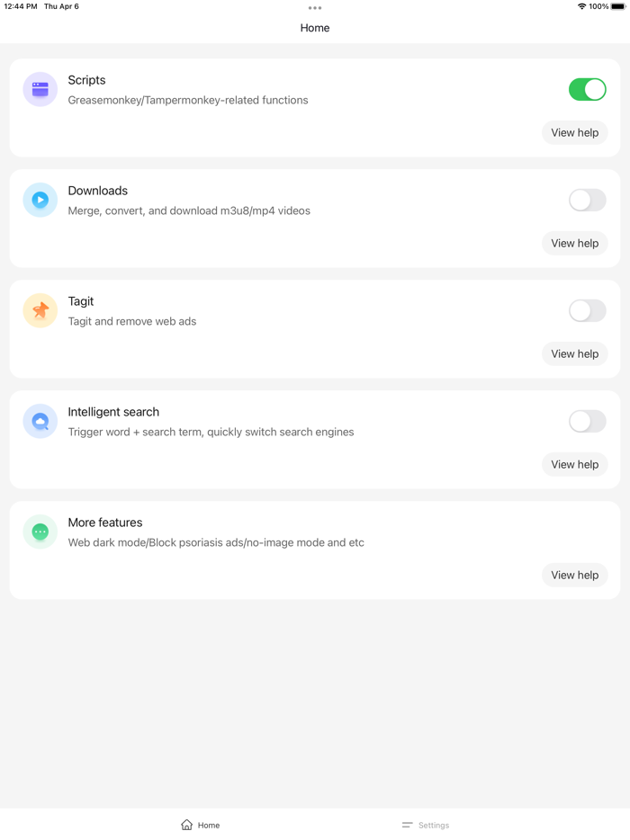This screenshot has height=840, width=630.
Task: Enable the Downloads toggle
Action: [x=587, y=200]
